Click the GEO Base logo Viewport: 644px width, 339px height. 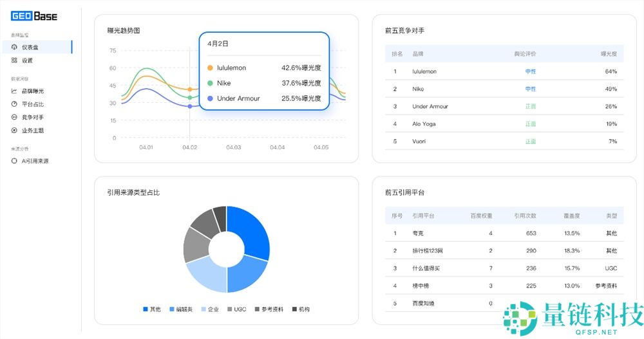34,16
